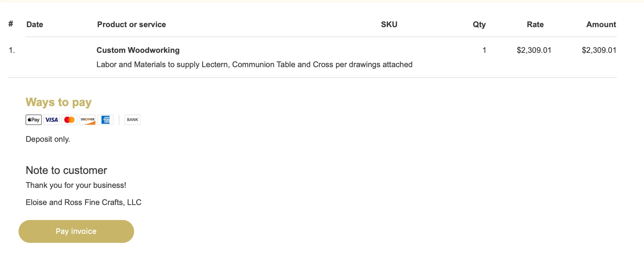Image resolution: width=644 pixels, height=260 pixels.
Task: Select the VISA card icon
Action: [51, 120]
